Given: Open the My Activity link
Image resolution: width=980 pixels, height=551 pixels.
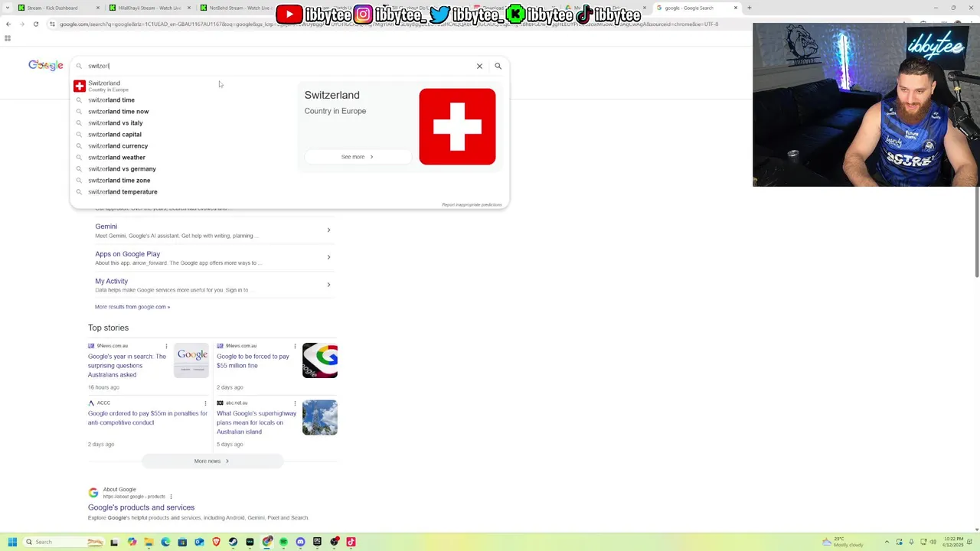Looking at the screenshot, I should point(111,281).
